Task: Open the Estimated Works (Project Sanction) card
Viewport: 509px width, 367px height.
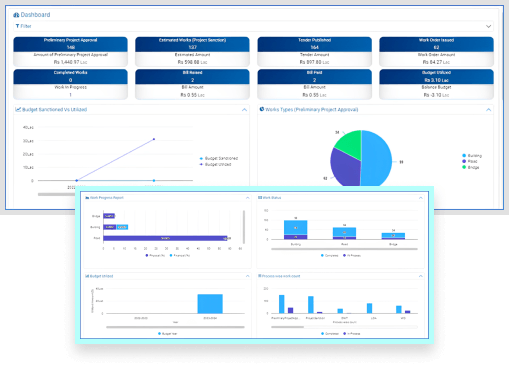Action: 192,51
